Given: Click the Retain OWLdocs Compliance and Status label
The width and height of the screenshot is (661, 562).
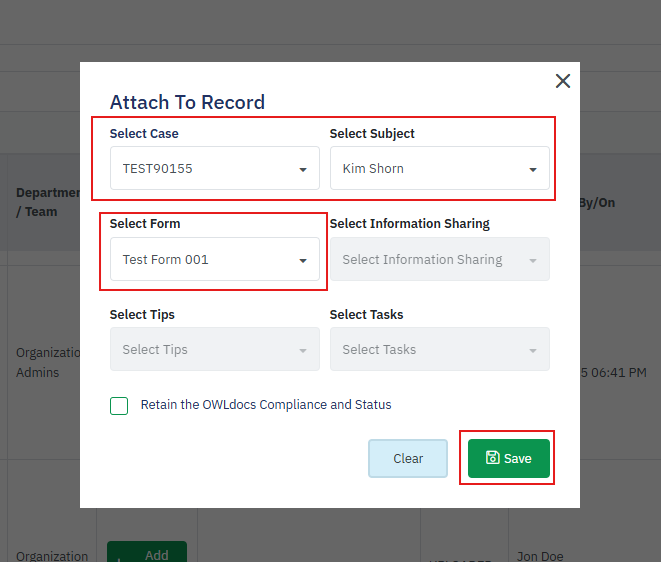Looking at the screenshot, I should [266, 405].
